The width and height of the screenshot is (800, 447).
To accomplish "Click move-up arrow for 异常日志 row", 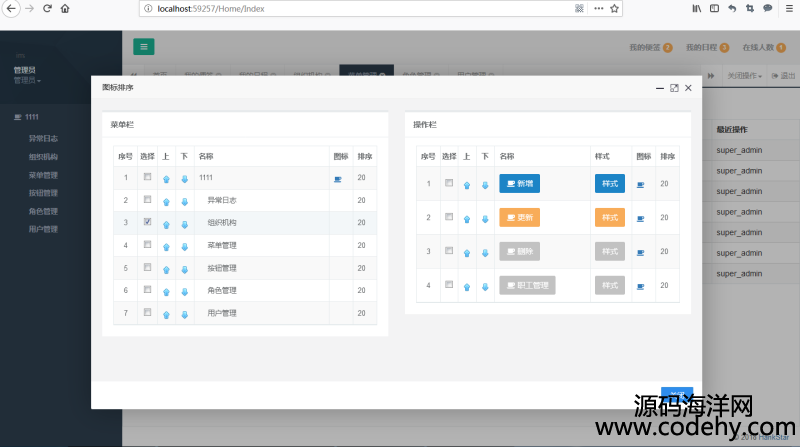I will point(166,201).
